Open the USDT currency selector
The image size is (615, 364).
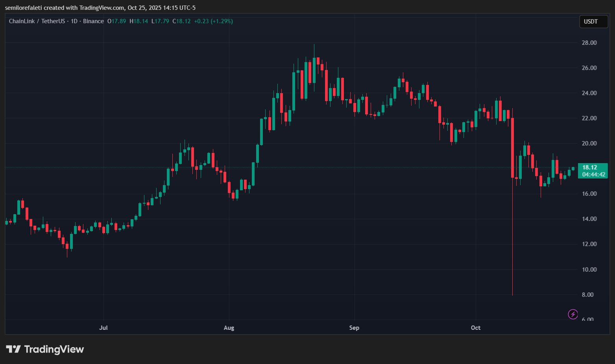click(x=593, y=22)
